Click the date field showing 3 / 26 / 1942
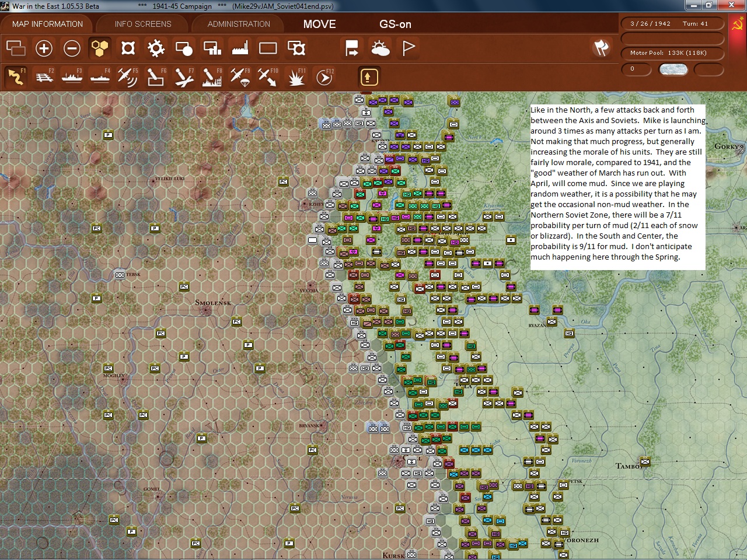The width and height of the screenshot is (747, 560). 650,24
